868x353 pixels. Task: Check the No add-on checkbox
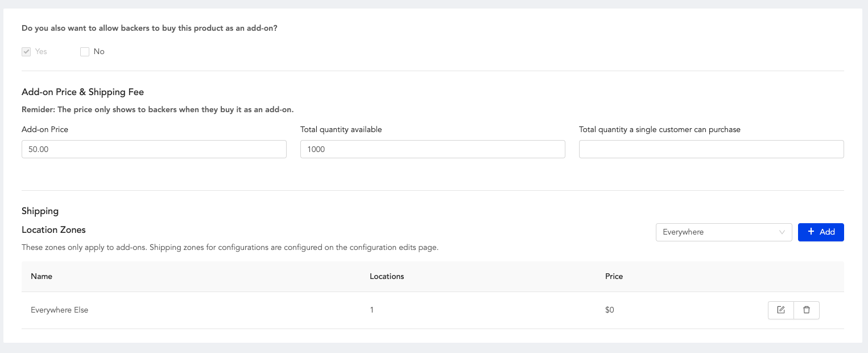click(85, 52)
